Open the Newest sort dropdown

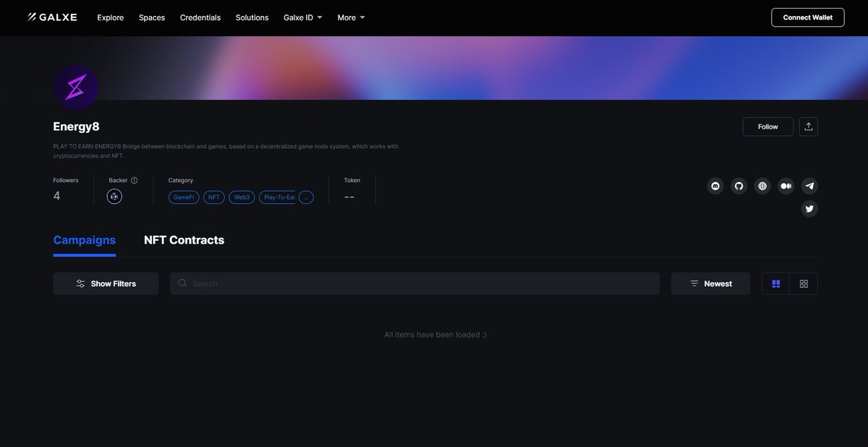coord(711,284)
